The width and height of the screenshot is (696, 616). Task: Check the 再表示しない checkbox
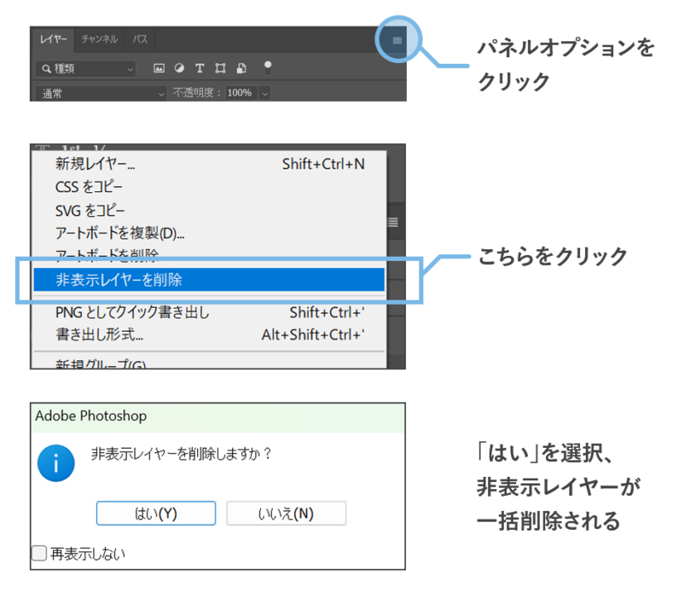pyautogui.click(x=40, y=554)
